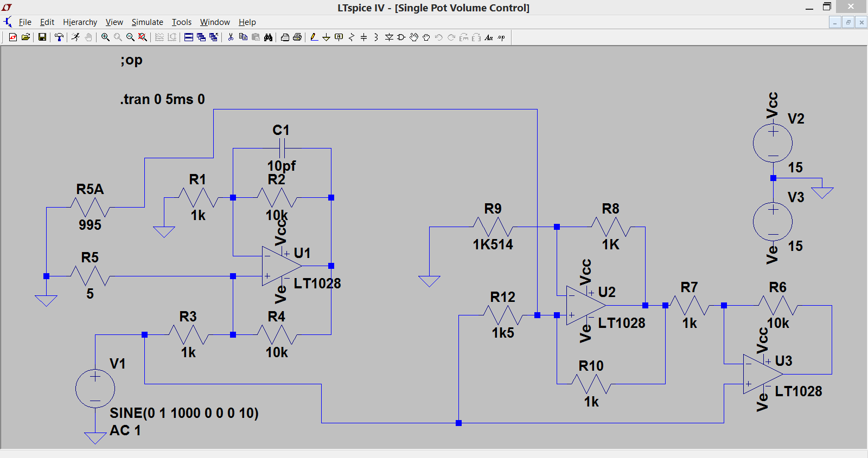868x458 pixels.
Task: Zoom in with the plus magnifier
Action: click(x=105, y=37)
